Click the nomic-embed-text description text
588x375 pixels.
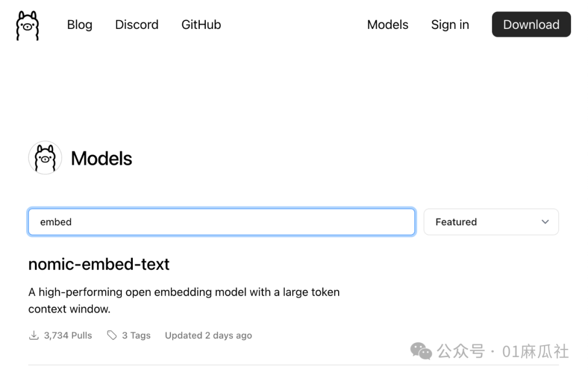[x=184, y=300]
